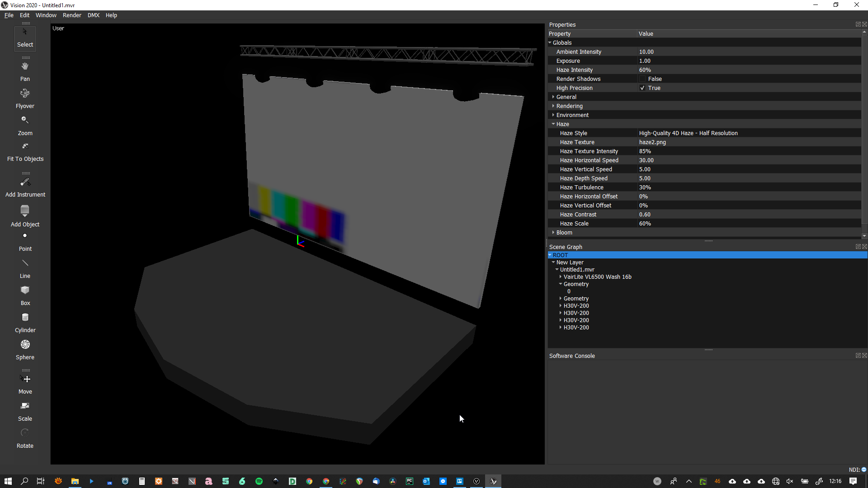Open the Render menu
Screen dimensions: 868x488
(x=72, y=15)
